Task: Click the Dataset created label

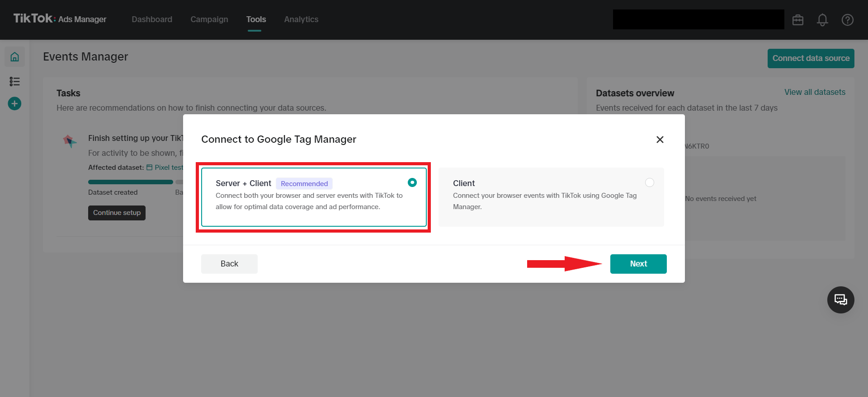Action: click(x=113, y=192)
